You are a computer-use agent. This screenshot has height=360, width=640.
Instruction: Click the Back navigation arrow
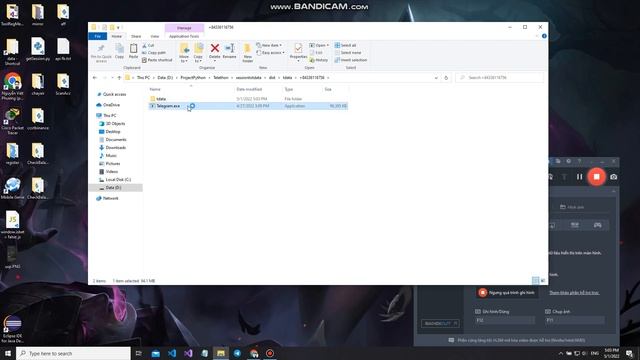point(95,78)
